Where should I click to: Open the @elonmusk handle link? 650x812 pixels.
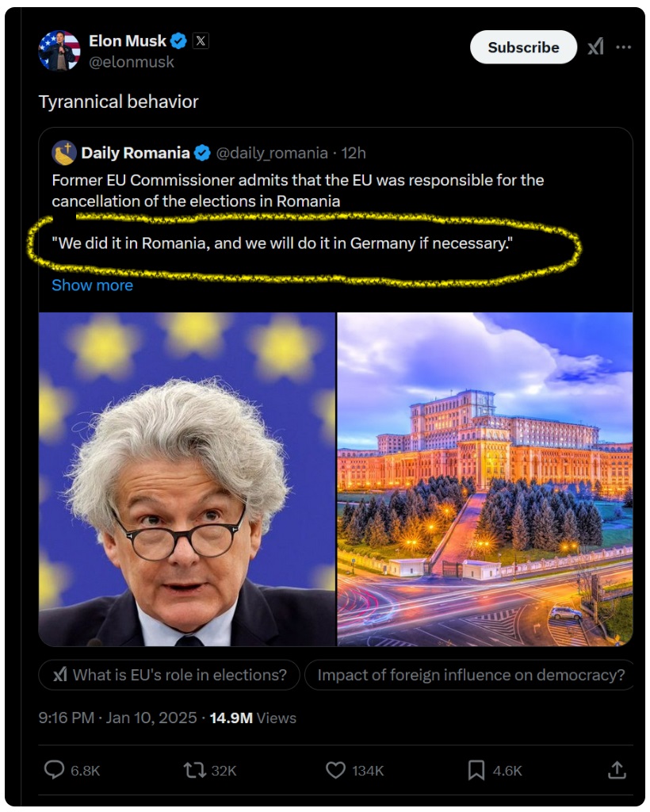click(132, 62)
